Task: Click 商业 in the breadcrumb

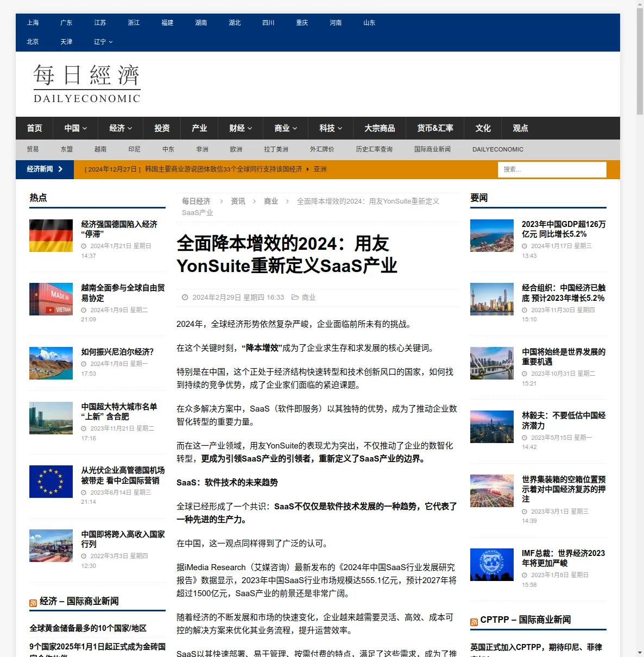Action: (x=271, y=201)
